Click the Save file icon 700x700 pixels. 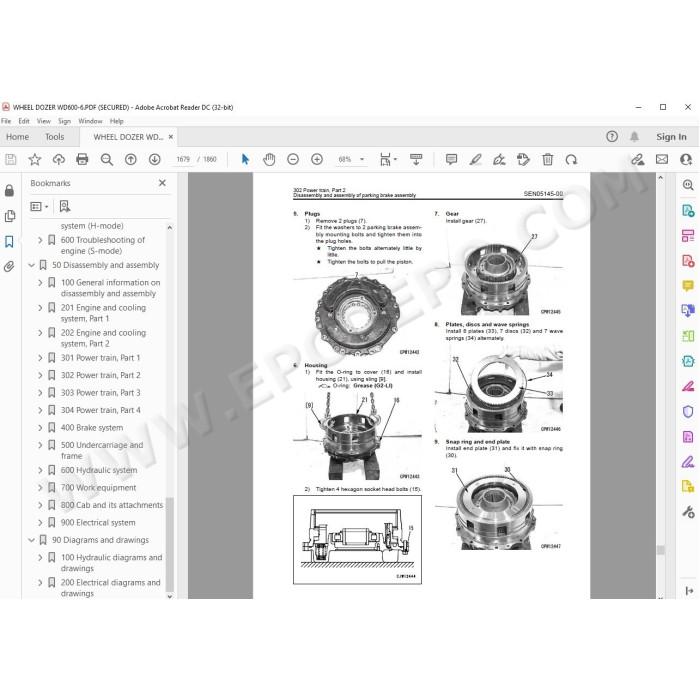[11, 159]
